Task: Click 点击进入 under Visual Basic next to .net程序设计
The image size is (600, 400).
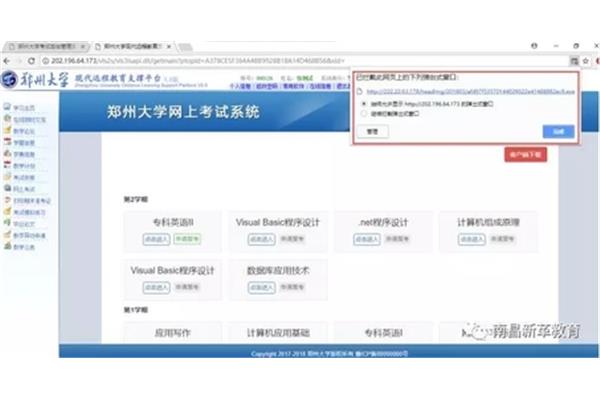Action: (x=261, y=239)
